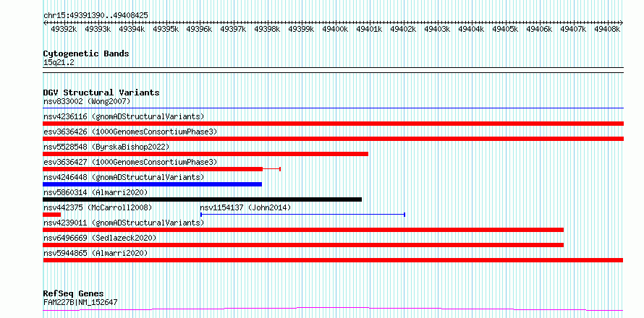Click the 49401k ruler tick label

pyautogui.click(x=370, y=29)
